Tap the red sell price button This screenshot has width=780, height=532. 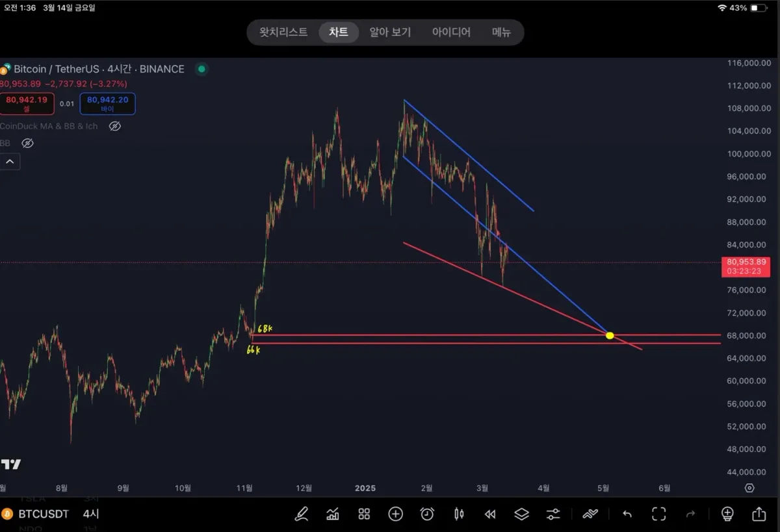tap(27, 103)
